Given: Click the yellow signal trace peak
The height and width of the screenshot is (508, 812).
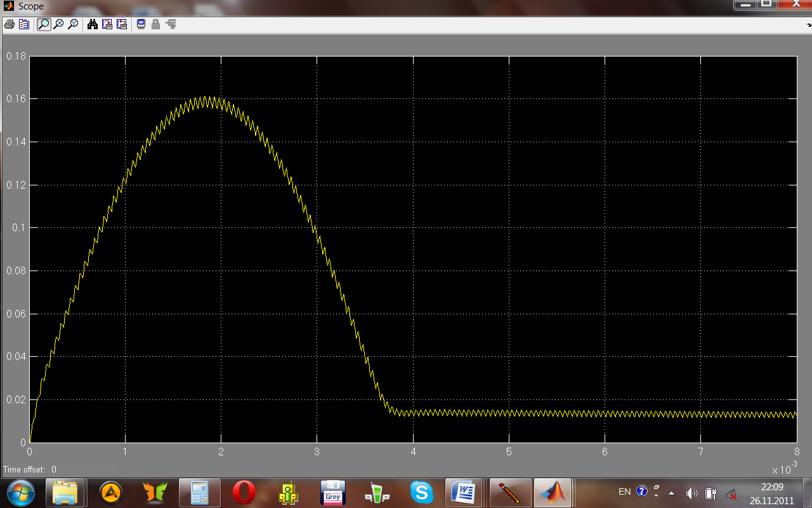Looking at the screenshot, I should point(207,100).
